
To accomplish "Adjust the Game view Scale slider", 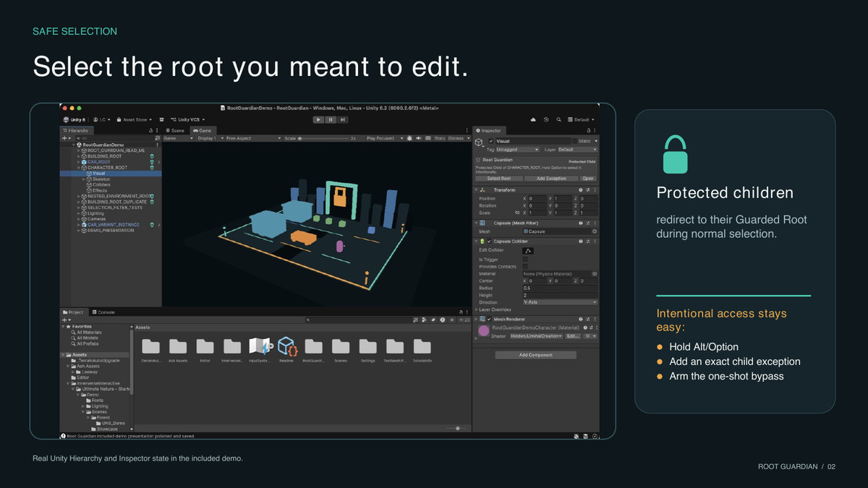I will pos(324,138).
